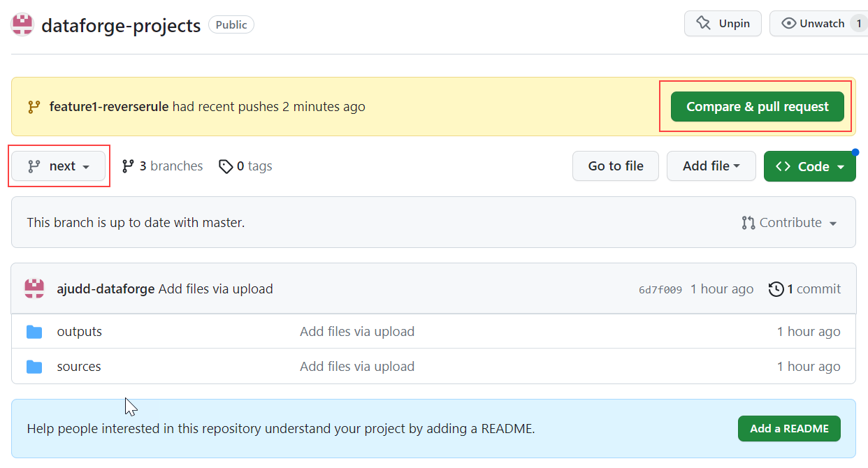Screen dimensions: 868x468
Task: Click the Go to file button
Action: 616,166
